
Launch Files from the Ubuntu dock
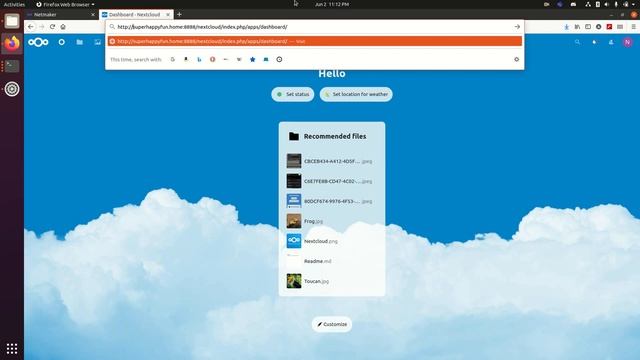click(12, 21)
